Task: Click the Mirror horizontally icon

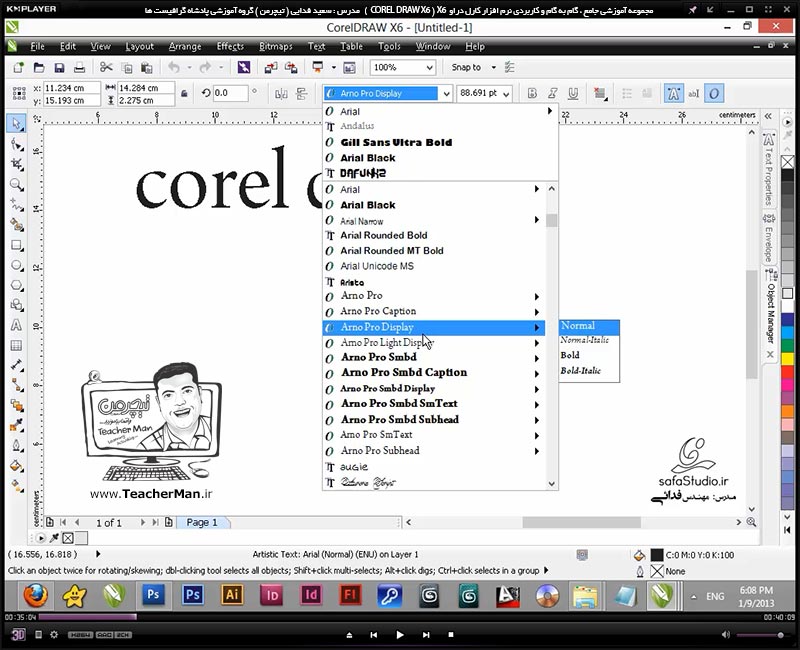Action: click(x=281, y=93)
